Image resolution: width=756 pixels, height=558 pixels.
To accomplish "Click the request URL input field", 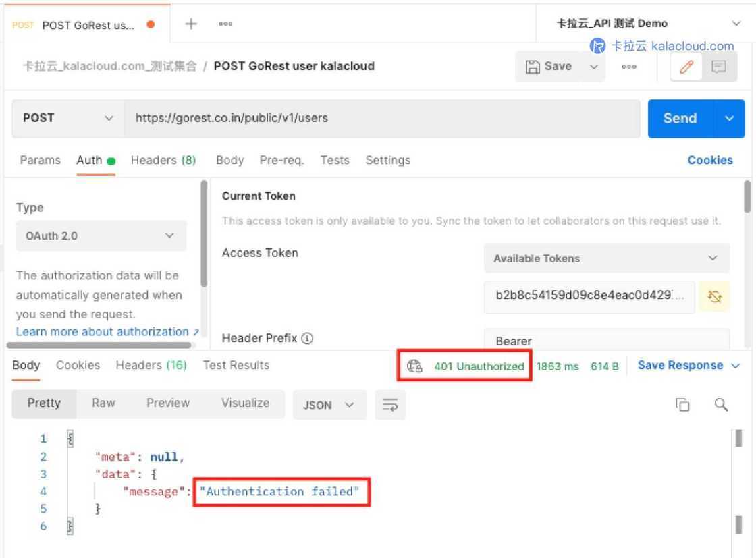I will (382, 119).
